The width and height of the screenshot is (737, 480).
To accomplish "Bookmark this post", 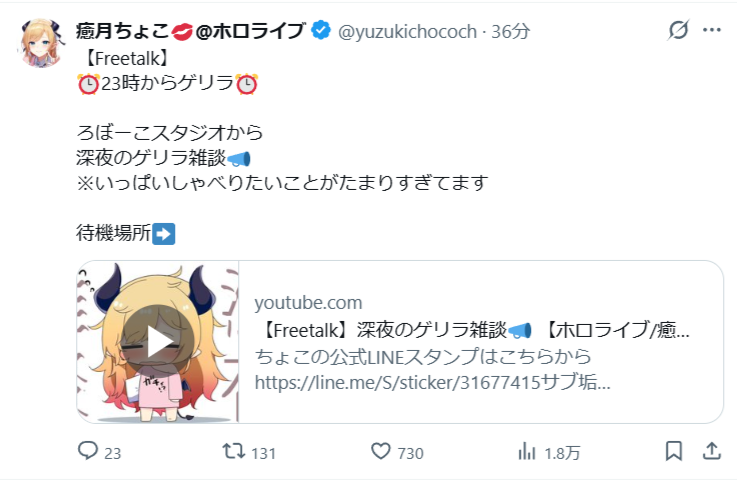I will tap(674, 451).
